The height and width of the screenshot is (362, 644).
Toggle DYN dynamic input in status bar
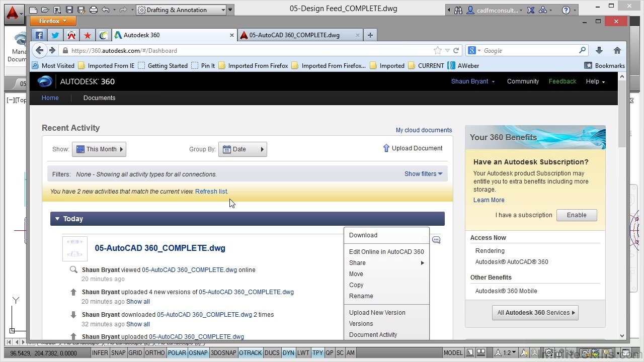pos(288,353)
